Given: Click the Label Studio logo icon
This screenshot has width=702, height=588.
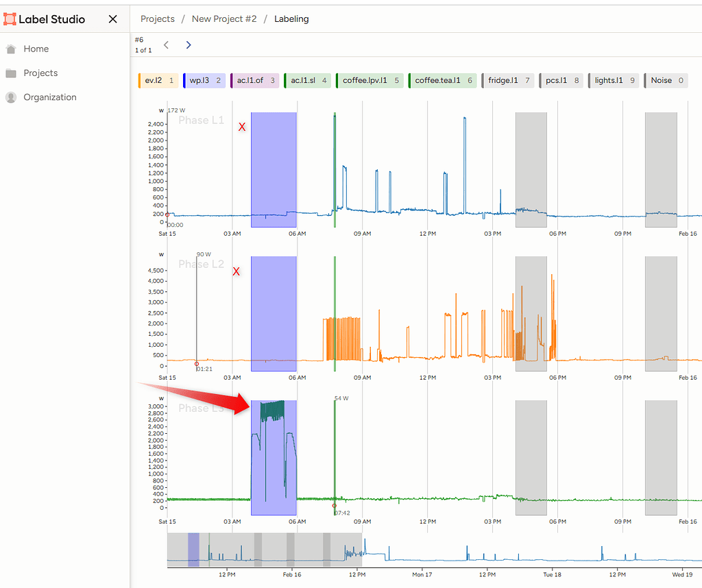Looking at the screenshot, I should (10, 19).
